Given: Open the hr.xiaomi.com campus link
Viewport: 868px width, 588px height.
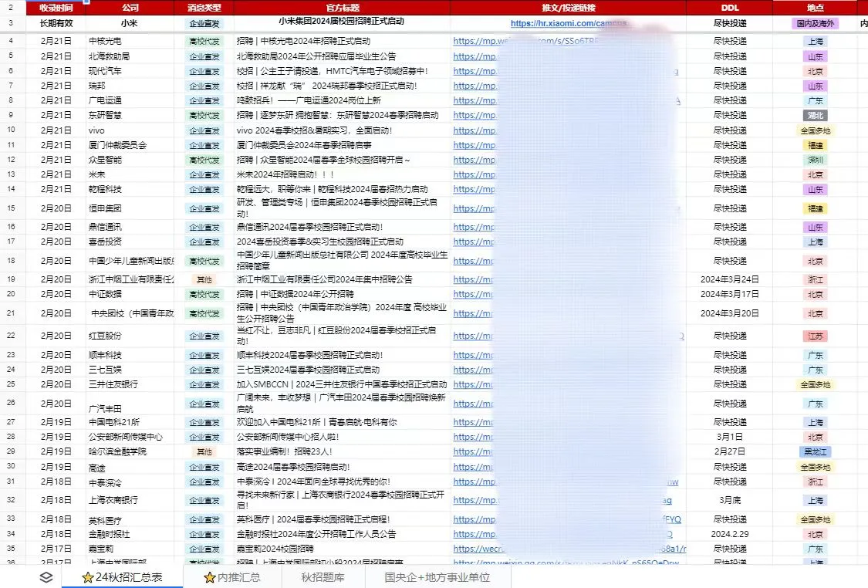Looking at the screenshot, I should point(569,23).
